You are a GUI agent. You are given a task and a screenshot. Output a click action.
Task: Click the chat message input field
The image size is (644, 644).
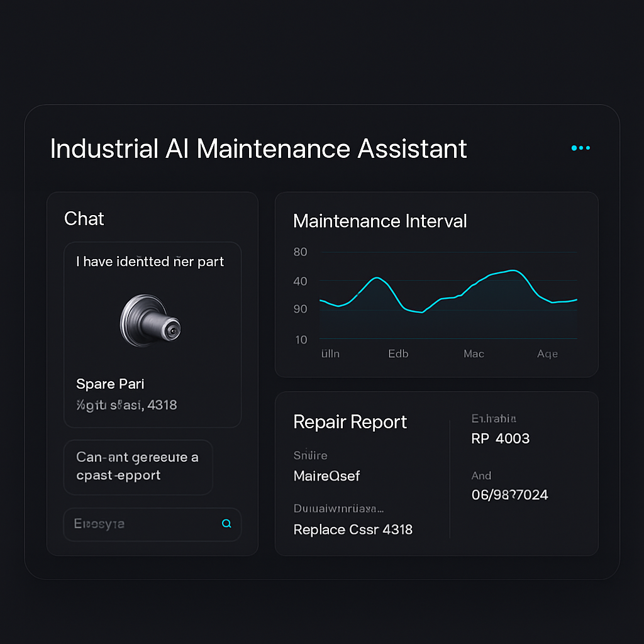[152, 524]
